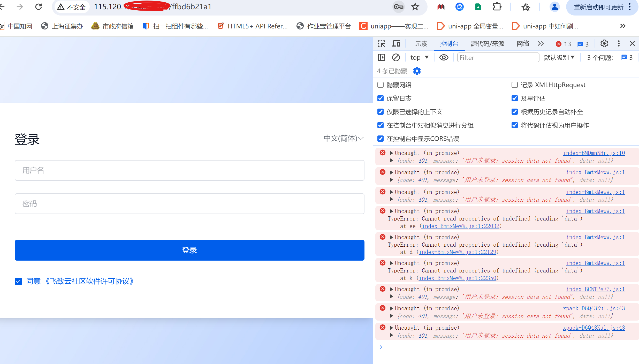The width and height of the screenshot is (639, 364).
Task: Open the 市政府信箱 bookmark
Action: [x=112, y=26]
